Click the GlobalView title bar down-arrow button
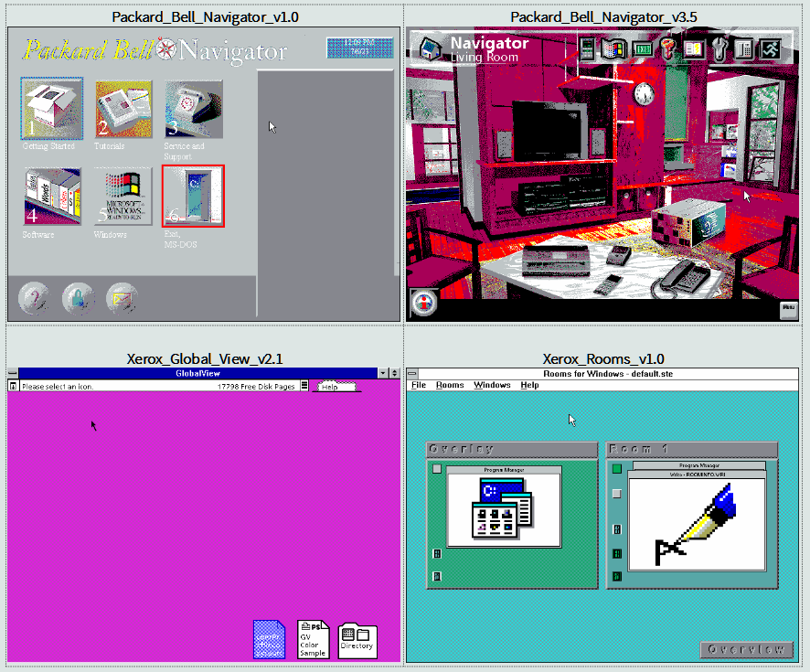Screen dimensions: 810x672 383,373
